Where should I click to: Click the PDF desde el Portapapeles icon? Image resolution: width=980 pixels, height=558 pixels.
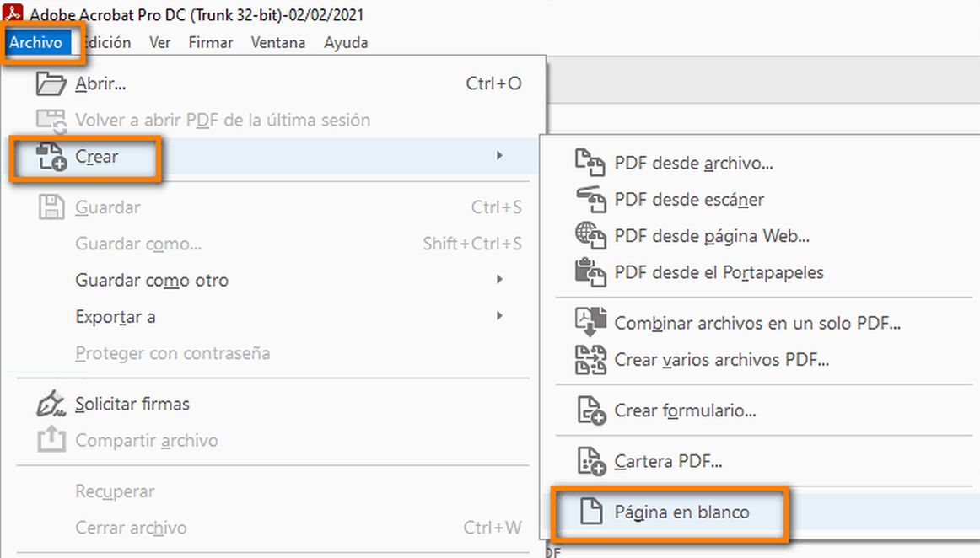coord(592,272)
